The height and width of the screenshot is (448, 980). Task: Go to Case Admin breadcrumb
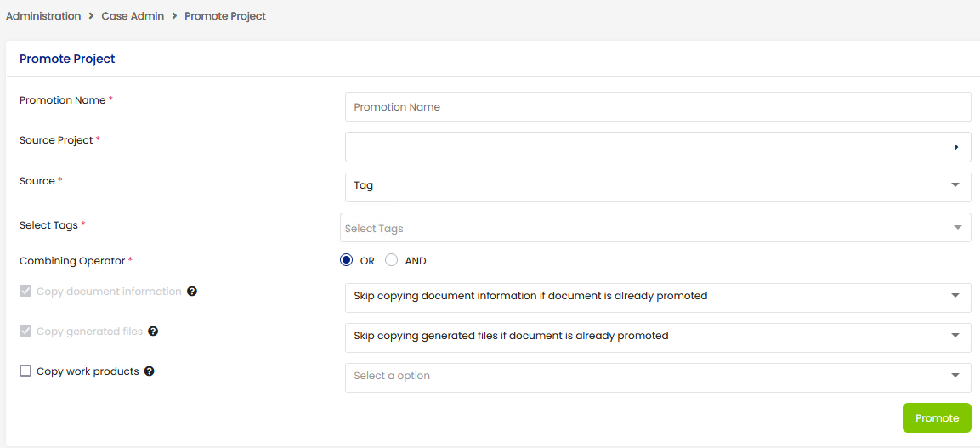click(133, 16)
